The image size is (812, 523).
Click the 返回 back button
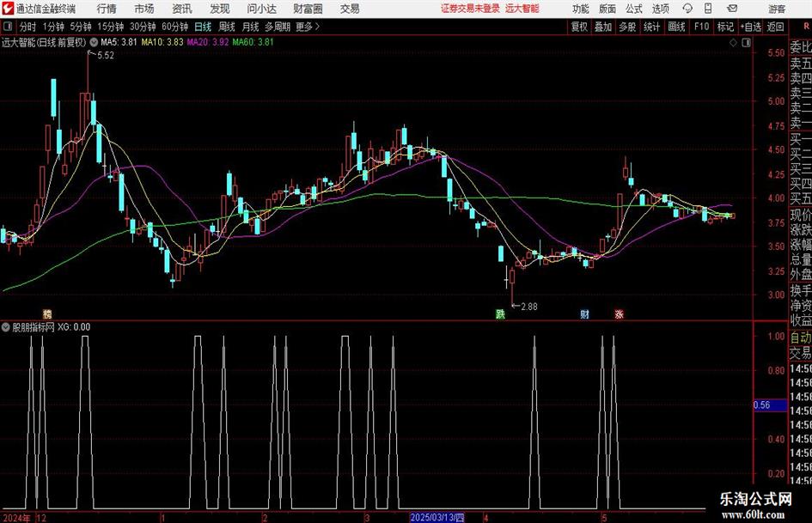tap(775, 27)
